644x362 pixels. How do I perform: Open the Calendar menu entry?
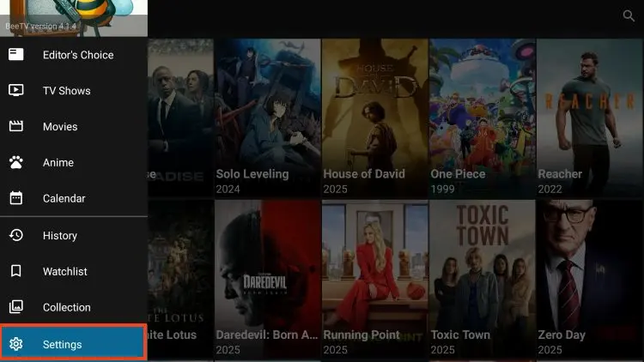pos(74,198)
